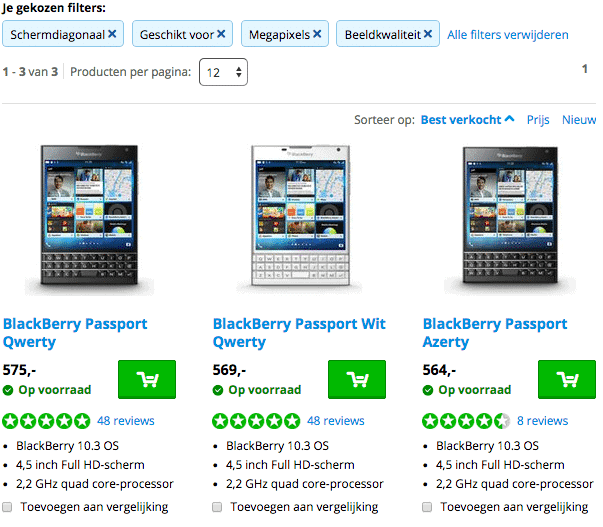Remove the Geschikt voor filter X
Screen dimensions: 603x527
pyautogui.click(x=221, y=34)
